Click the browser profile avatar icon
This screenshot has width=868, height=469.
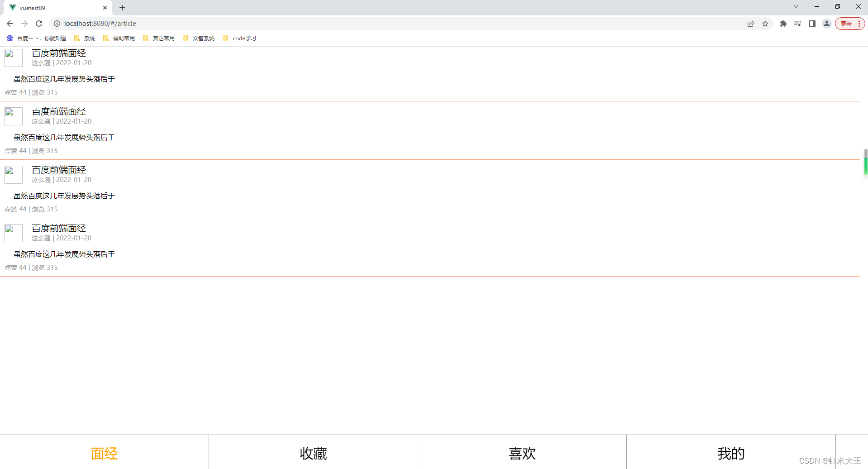click(826, 24)
